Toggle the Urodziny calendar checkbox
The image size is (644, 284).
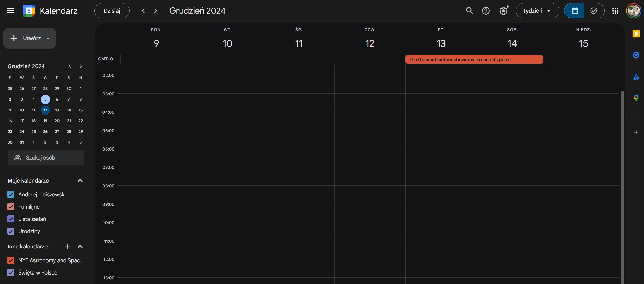point(11,231)
